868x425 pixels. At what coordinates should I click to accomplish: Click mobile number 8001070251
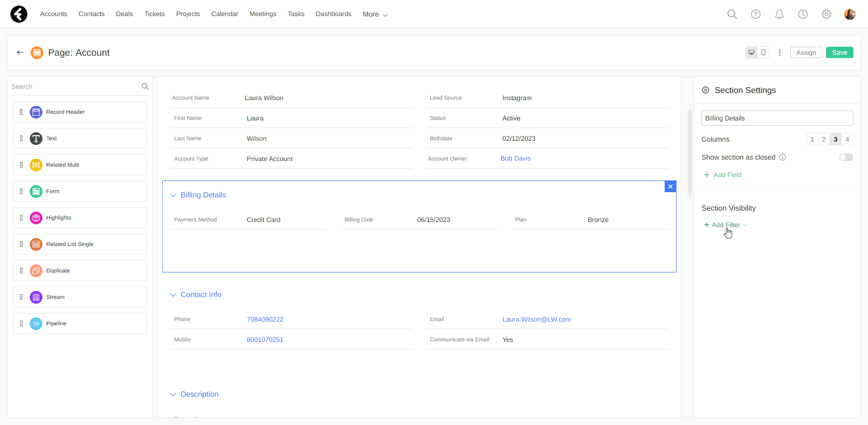[265, 340]
